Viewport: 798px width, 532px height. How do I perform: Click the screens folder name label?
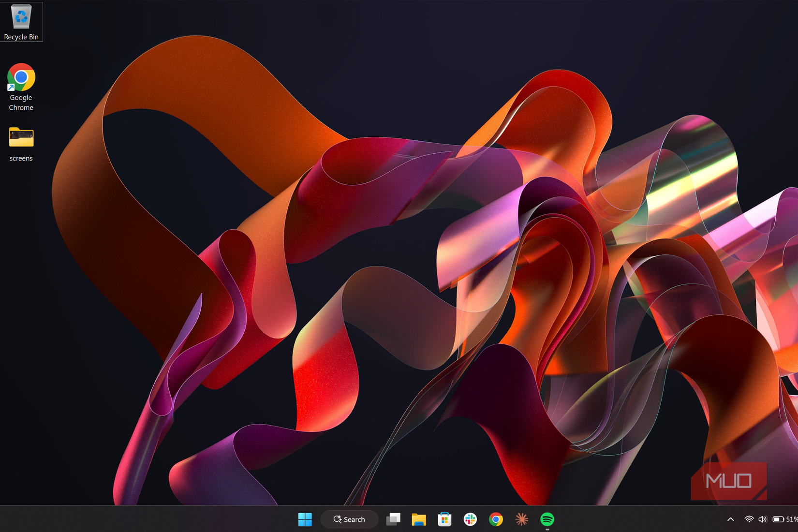click(21, 158)
